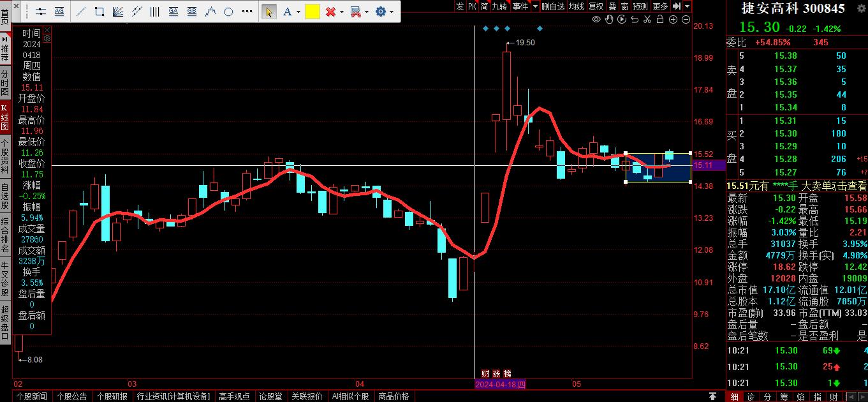
Task: Select the 筹 chips tab in quote panel
Action: [784, 396]
